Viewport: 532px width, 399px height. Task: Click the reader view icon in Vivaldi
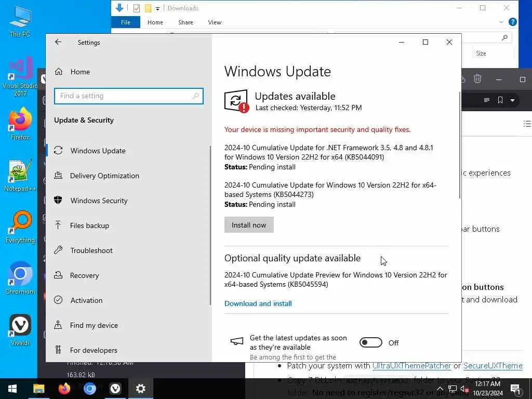point(486,100)
